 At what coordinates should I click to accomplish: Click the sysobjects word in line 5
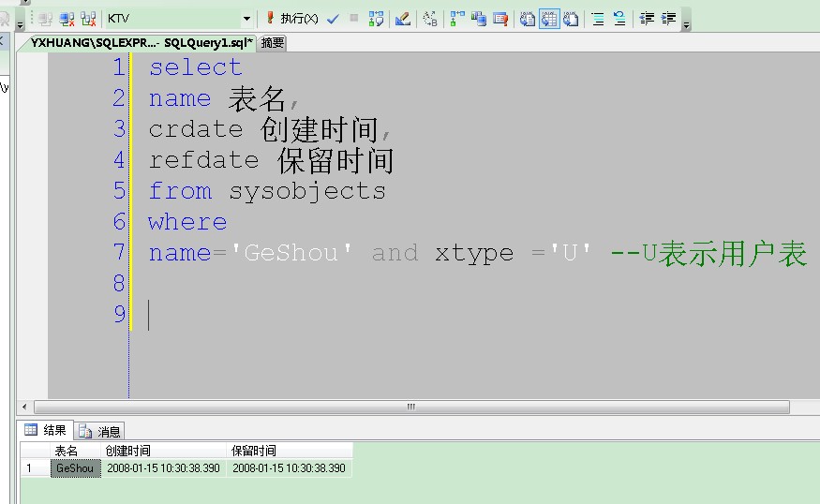pyautogui.click(x=307, y=191)
